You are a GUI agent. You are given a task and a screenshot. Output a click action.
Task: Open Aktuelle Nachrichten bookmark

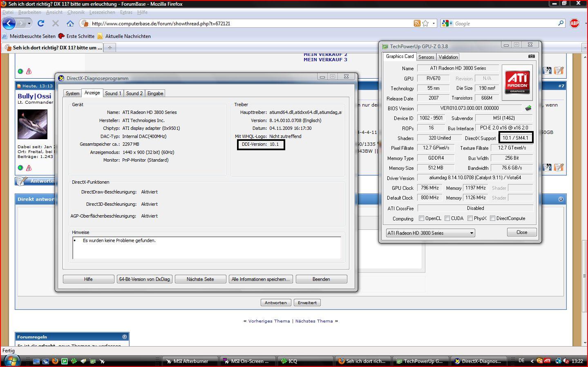click(x=124, y=36)
